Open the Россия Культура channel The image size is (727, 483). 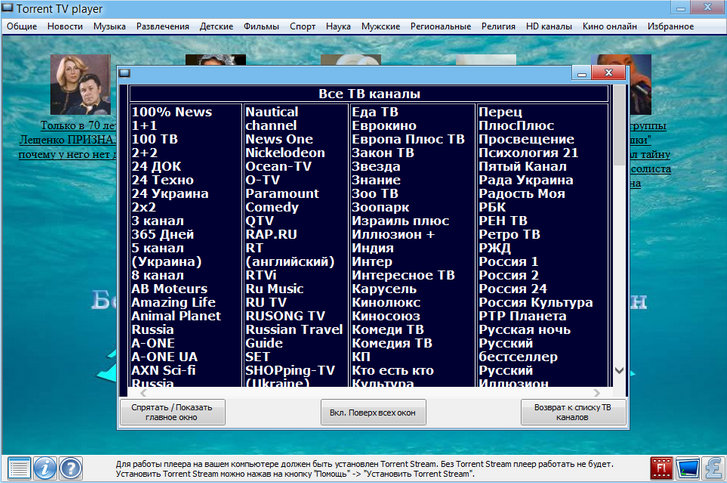pos(536,302)
